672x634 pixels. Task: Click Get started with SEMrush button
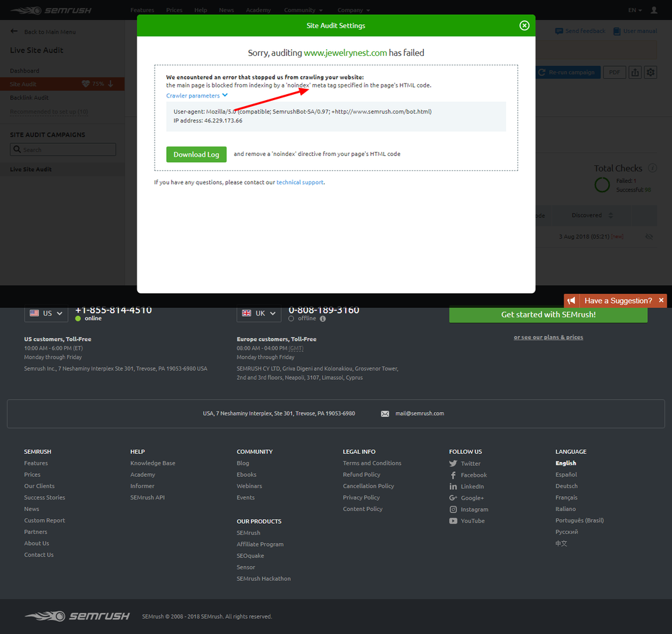point(548,315)
